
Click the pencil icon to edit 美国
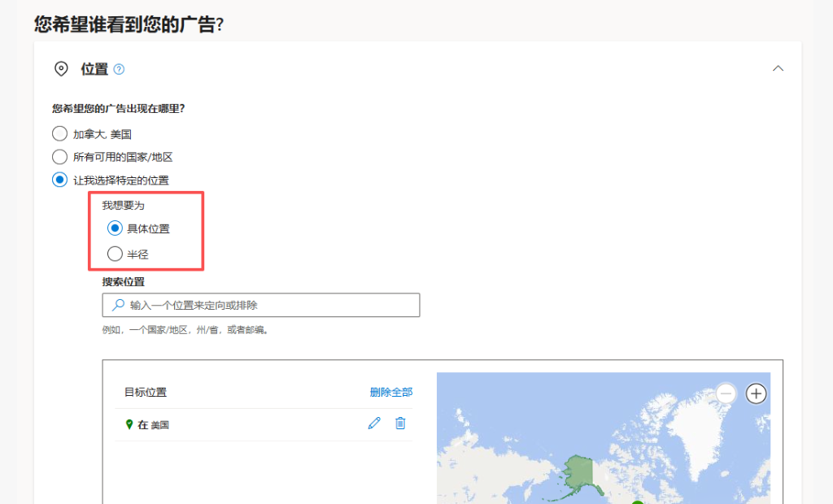point(374,423)
